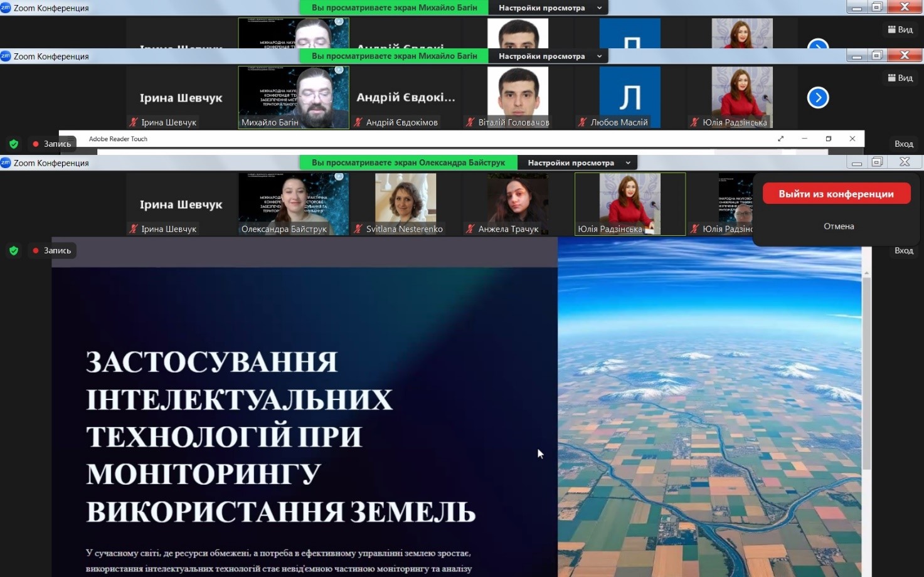Open Настройки просмотра dropdown in the topmost window

(548, 8)
